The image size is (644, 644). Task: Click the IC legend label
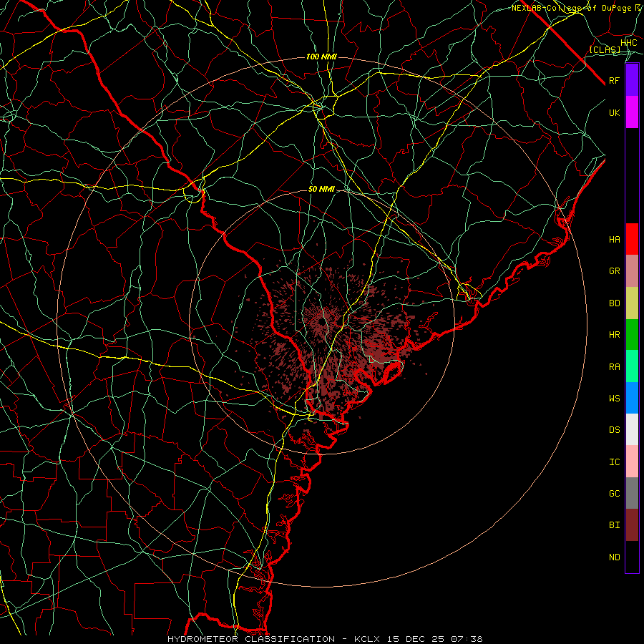(x=615, y=462)
